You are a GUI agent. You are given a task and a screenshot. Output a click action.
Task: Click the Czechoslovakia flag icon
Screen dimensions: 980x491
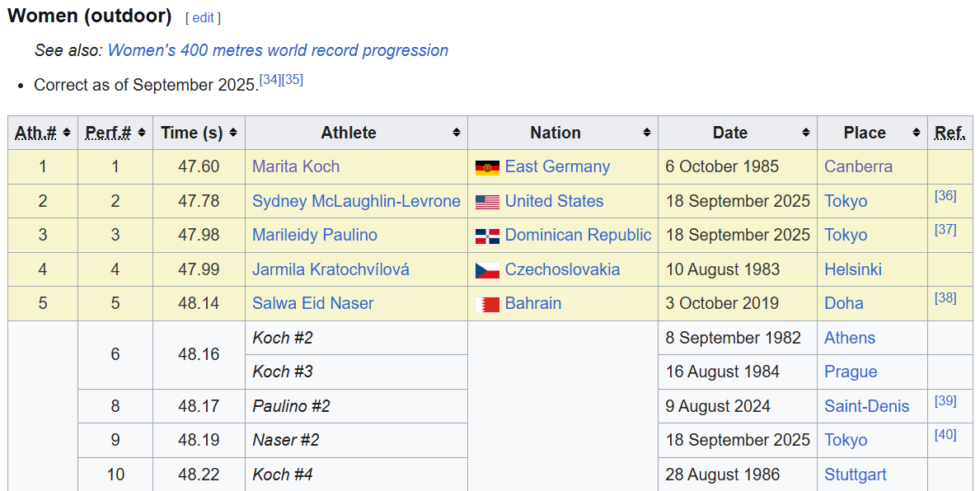487,270
